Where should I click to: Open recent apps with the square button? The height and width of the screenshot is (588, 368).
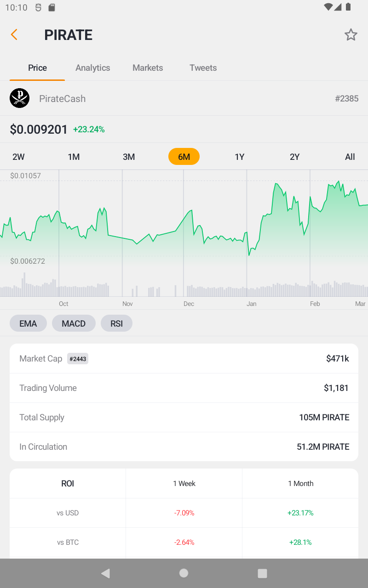pyautogui.click(x=262, y=573)
